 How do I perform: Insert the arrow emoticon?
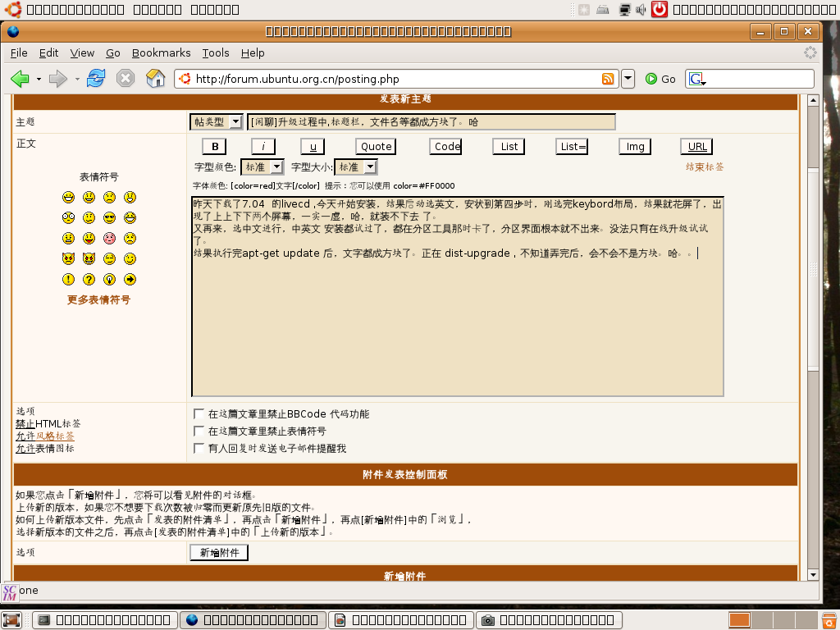pyautogui.click(x=130, y=279)
